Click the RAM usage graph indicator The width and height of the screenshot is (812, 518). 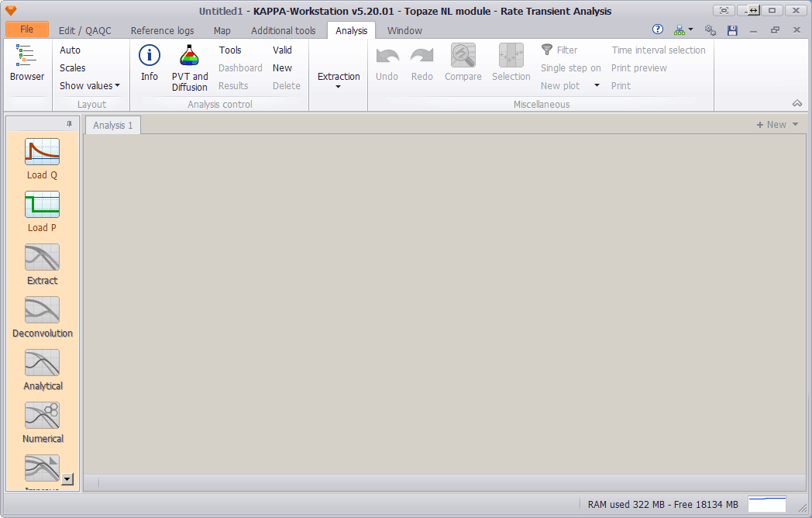[x=767, y=504]
